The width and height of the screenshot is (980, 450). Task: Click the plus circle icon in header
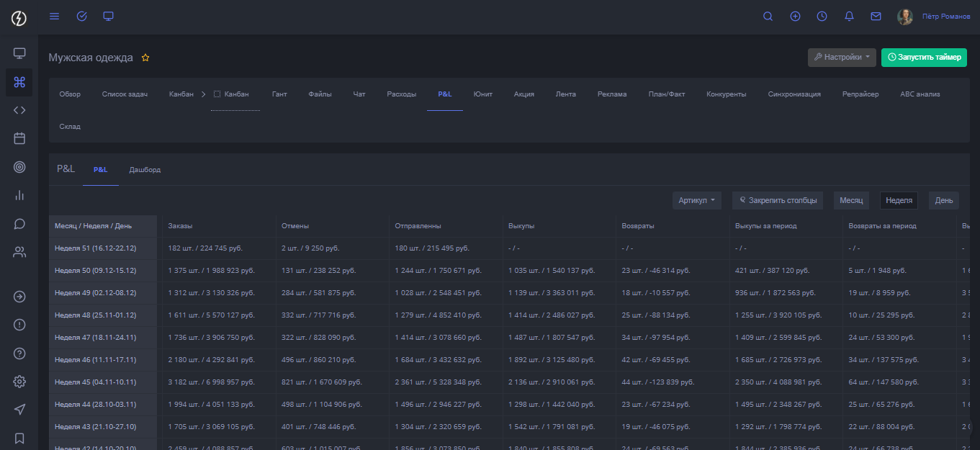[795, 17]
